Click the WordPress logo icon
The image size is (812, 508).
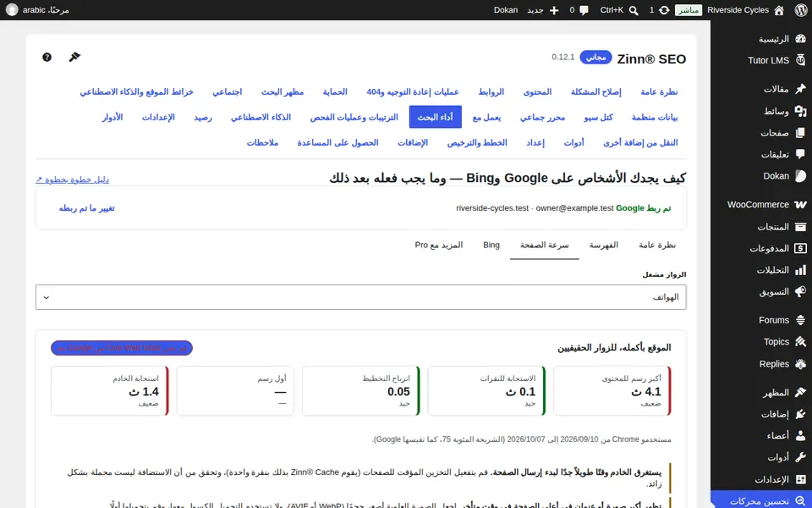(801, 10)
